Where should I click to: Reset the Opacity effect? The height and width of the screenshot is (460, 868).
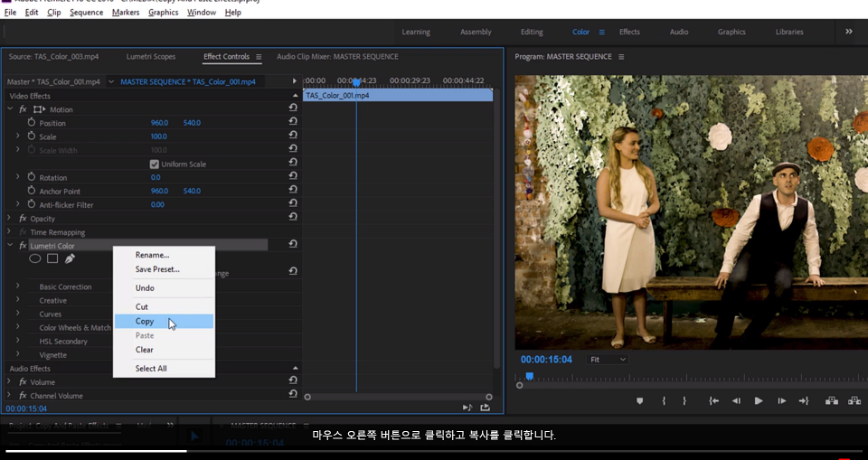point(293,217)
